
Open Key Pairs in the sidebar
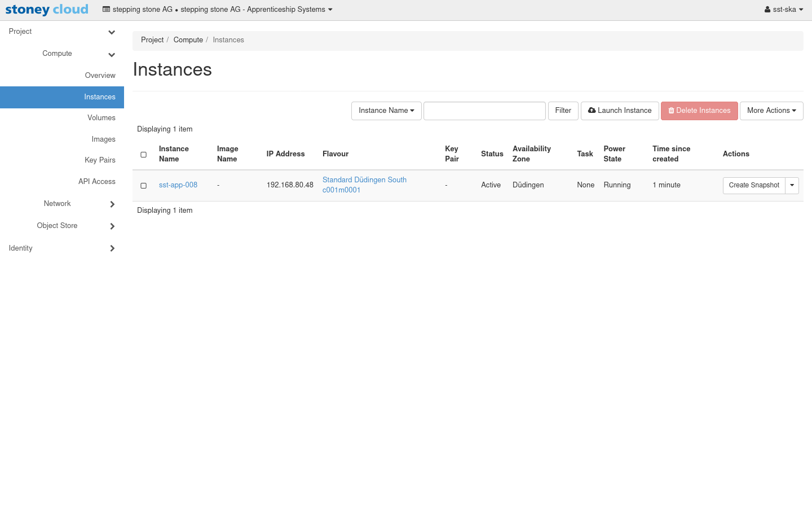pyautogui.click(x=100, y=160)
